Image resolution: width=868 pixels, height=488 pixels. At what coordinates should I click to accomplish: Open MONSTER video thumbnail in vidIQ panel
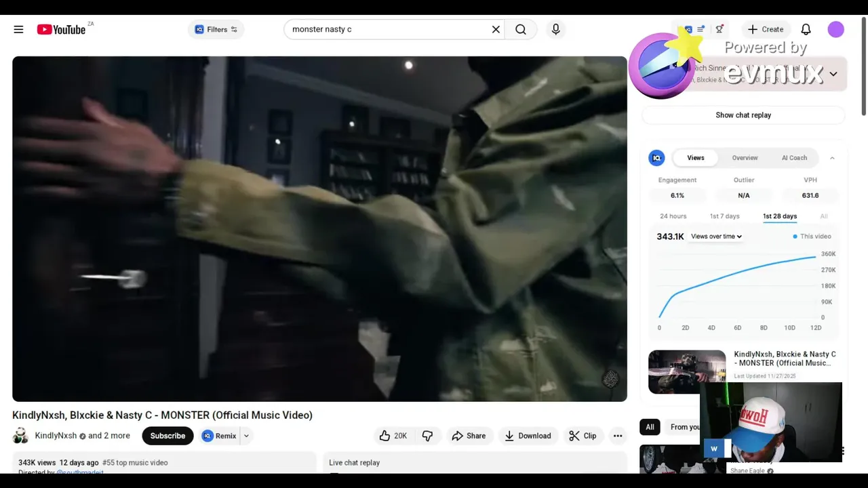coord(687,371)
